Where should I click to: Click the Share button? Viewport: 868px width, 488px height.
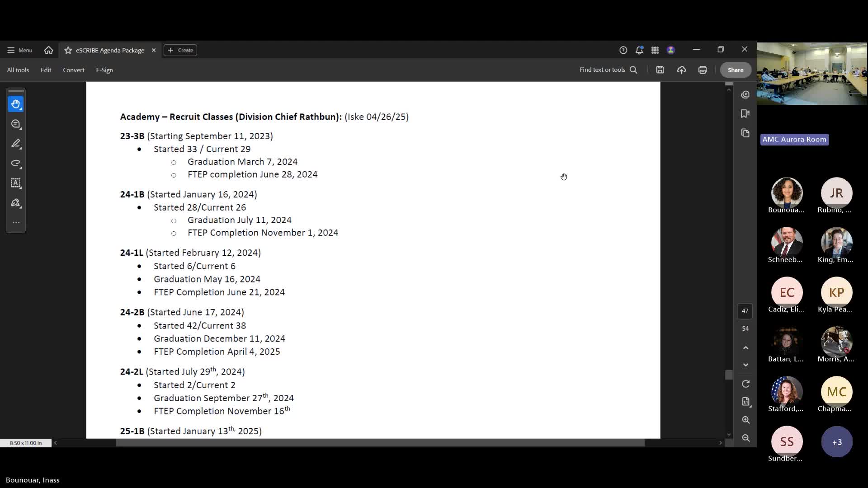(735, 70)
